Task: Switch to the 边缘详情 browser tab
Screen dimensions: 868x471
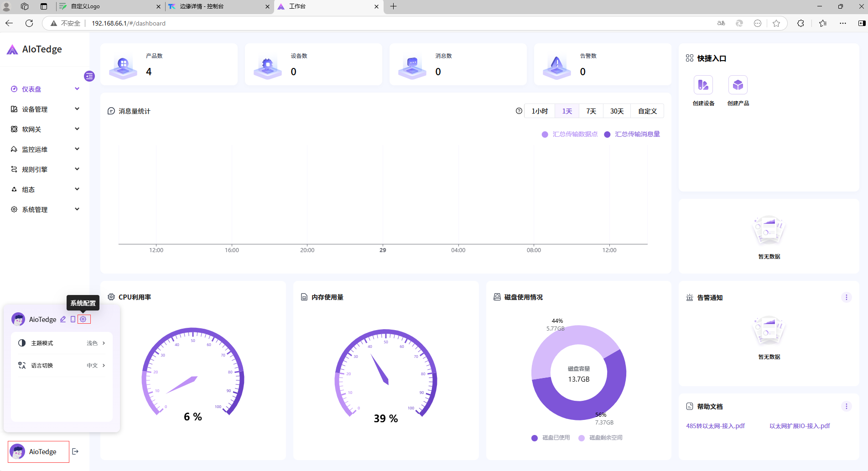Action: point(214,6)
